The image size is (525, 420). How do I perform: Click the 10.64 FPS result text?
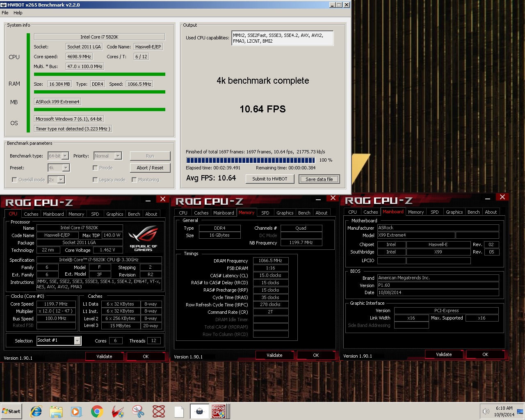(x=262, y=109)
